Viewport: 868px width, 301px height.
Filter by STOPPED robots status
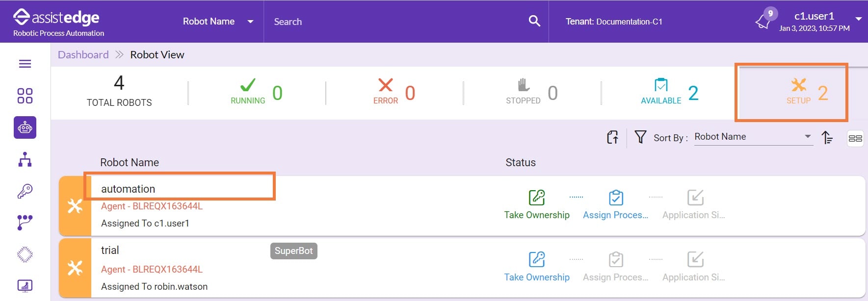coord(532,92)
